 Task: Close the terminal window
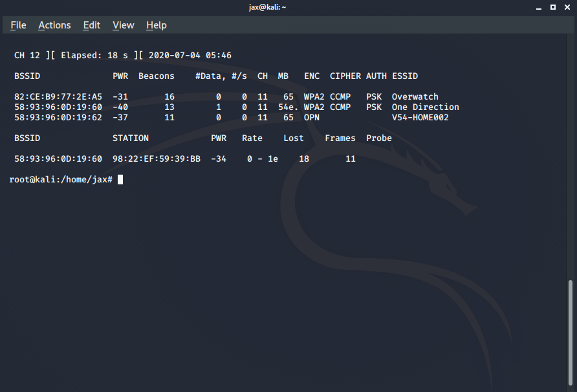(x=567, y=7)
